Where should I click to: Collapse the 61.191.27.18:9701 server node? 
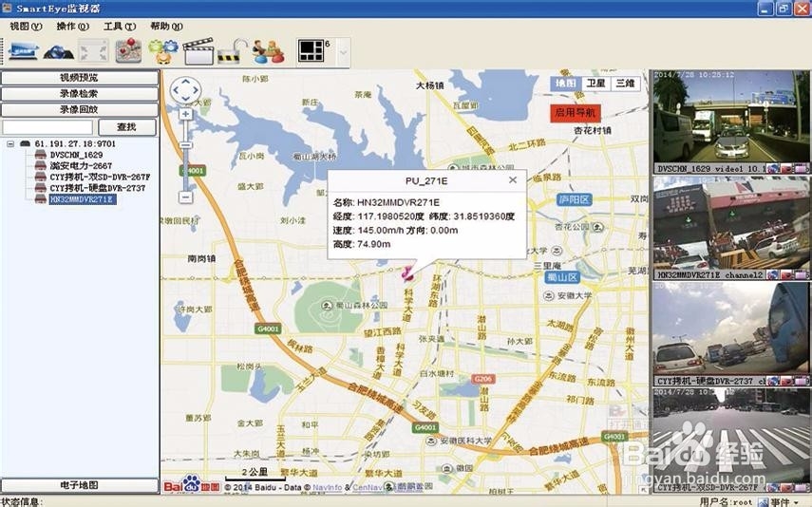(x=9, y=144)
